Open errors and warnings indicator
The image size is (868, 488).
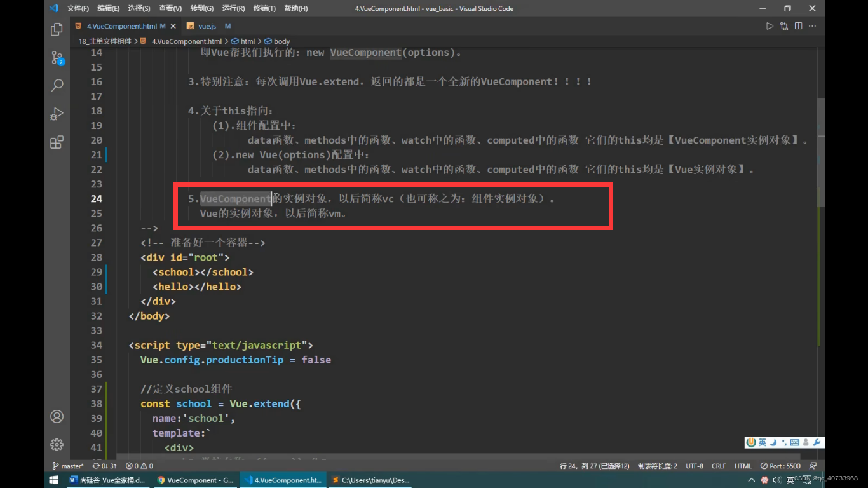click(x=139, y=466)
